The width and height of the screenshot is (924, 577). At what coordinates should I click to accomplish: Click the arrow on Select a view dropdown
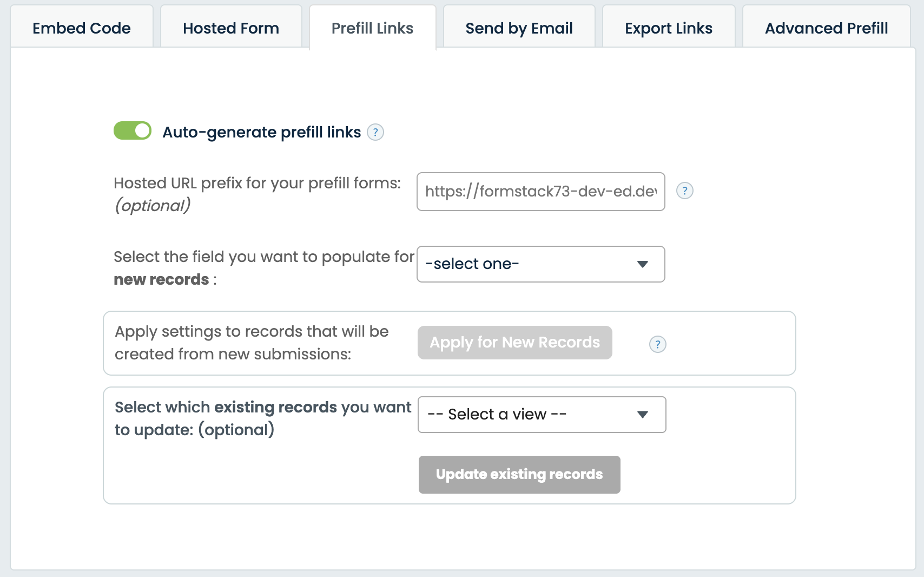point(643,415)
